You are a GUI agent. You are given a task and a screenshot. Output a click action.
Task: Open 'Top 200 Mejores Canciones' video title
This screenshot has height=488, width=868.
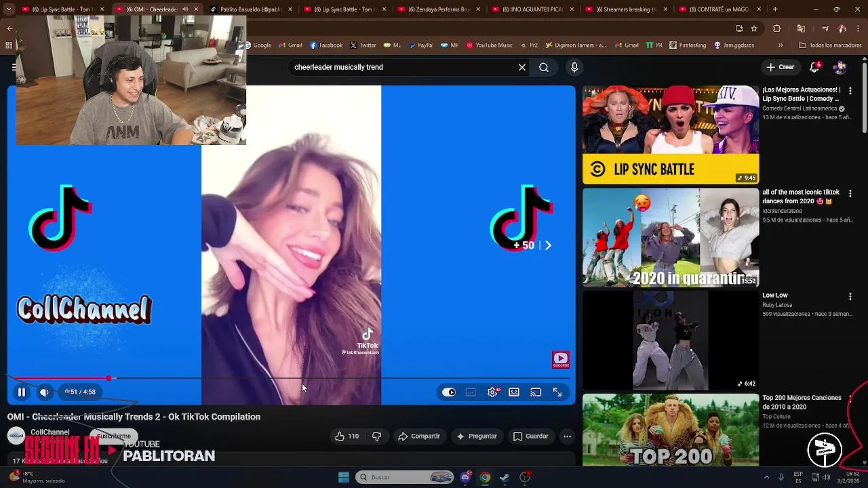click(802, 402)
